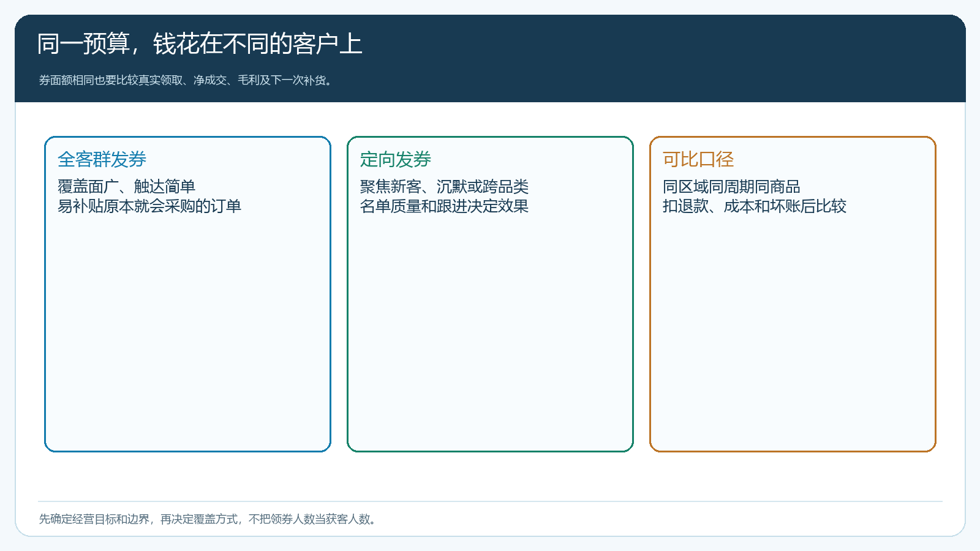Click the 全客群发券 card heading
The image size is (980, 551).
pyautogui.click(x=102, y=159)
